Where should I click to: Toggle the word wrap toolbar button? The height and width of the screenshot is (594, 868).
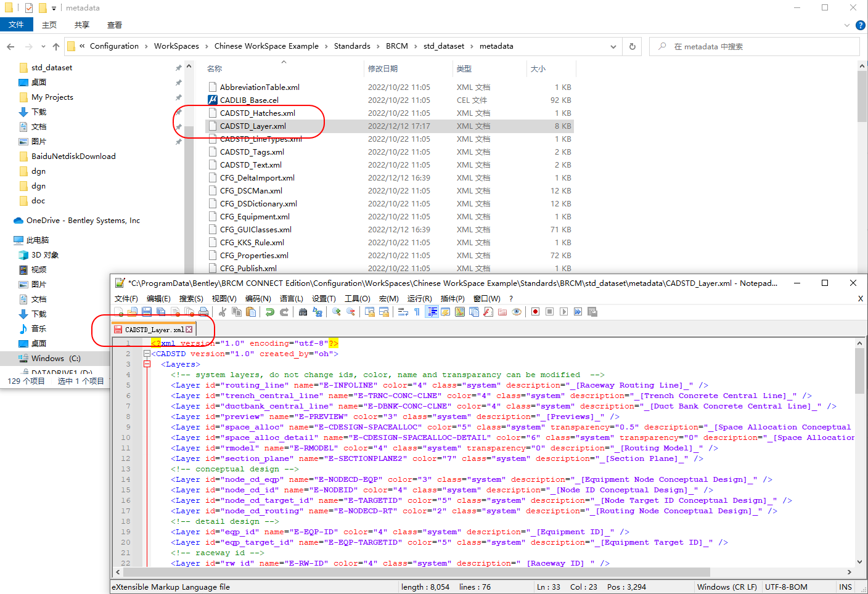pos(403,312)
